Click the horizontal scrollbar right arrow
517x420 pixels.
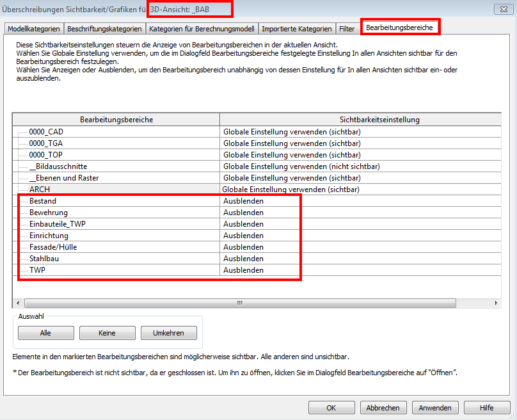497,303
